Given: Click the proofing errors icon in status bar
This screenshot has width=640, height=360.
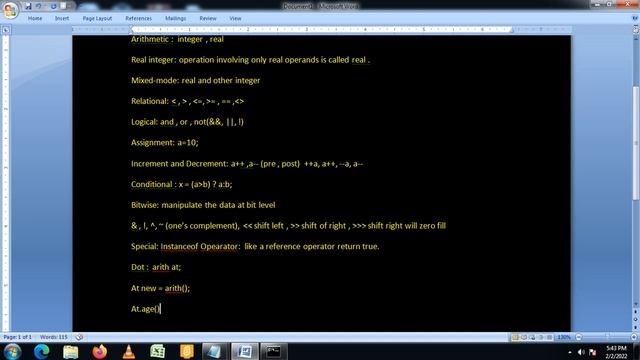Looking at the screenshot, I should click(x=79, y=337).
